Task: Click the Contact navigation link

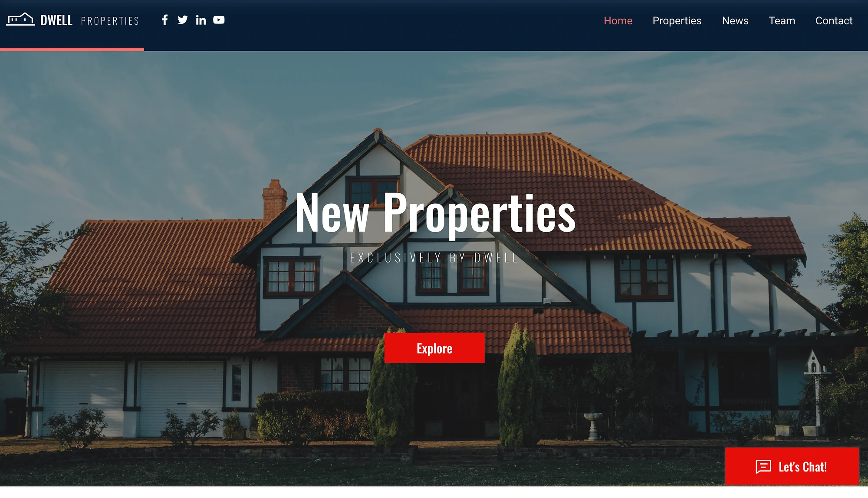Action: click(x=834, y=20)
